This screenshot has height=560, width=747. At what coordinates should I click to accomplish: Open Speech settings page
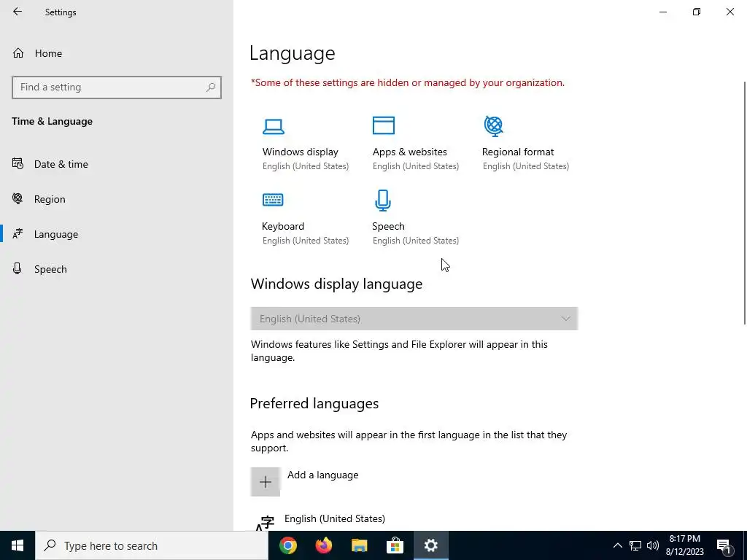point(50,269)
